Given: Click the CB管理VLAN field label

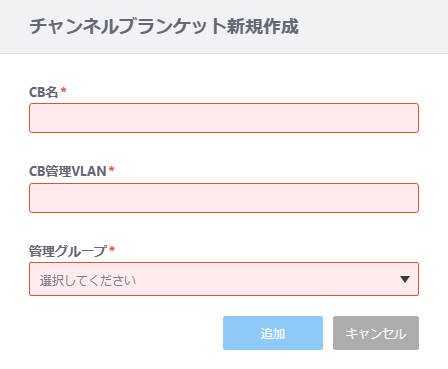Looking at the screenshot, I should (68, 171).
